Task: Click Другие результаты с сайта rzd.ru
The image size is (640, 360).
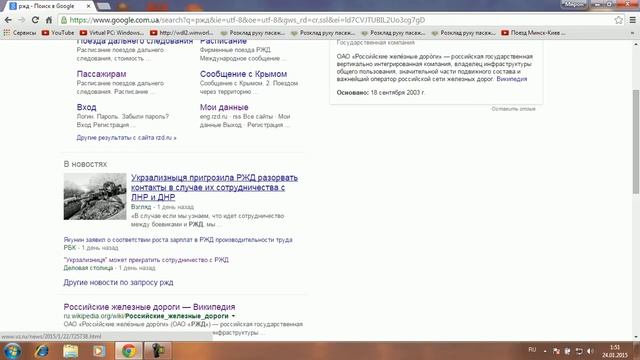Action: [x=127, y=138]
